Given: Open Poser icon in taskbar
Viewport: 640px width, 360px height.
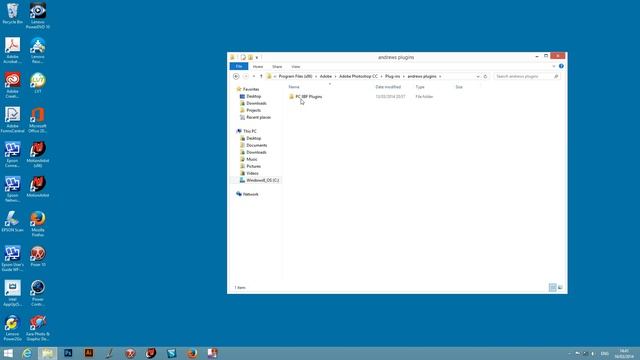Looking at the screenshot, I should tap(130, 353).
